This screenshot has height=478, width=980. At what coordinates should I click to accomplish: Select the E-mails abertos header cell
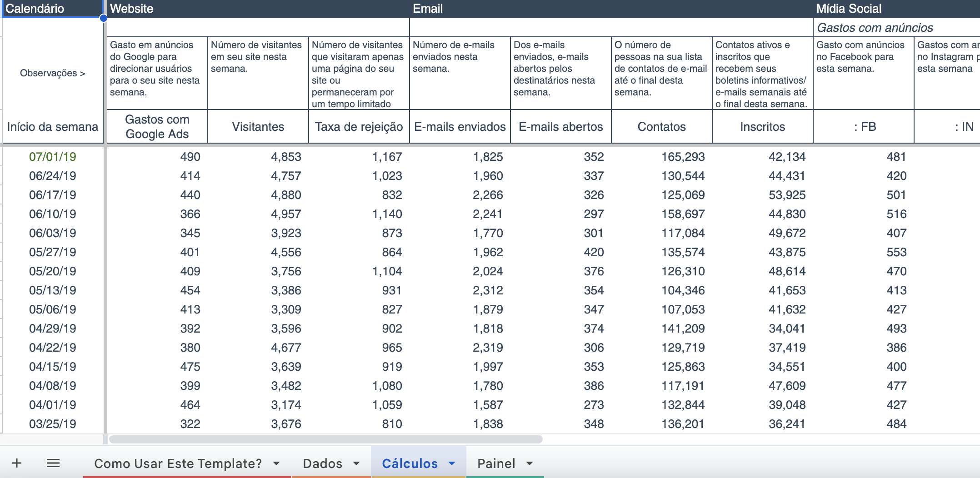coord(561,127)
